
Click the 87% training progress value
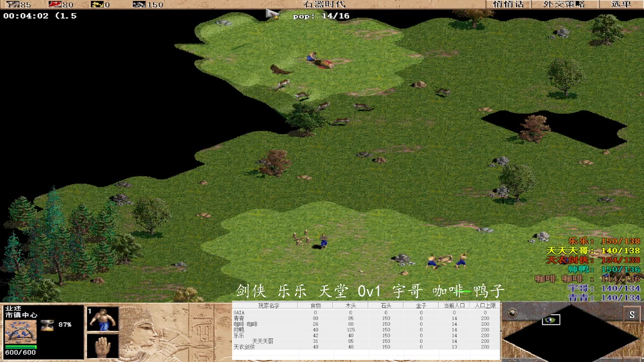[x=65, y=325]
